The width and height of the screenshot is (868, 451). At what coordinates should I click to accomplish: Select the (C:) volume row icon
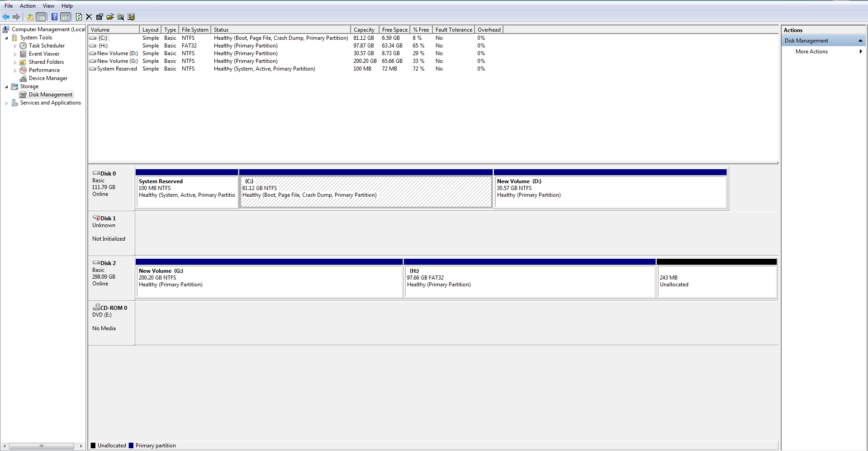click(x=93, y=38)
